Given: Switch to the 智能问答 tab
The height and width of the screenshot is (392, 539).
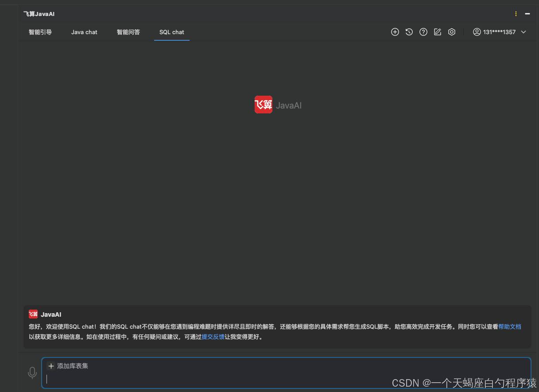Looking at the screenshot, I should [x=128, y=32].
